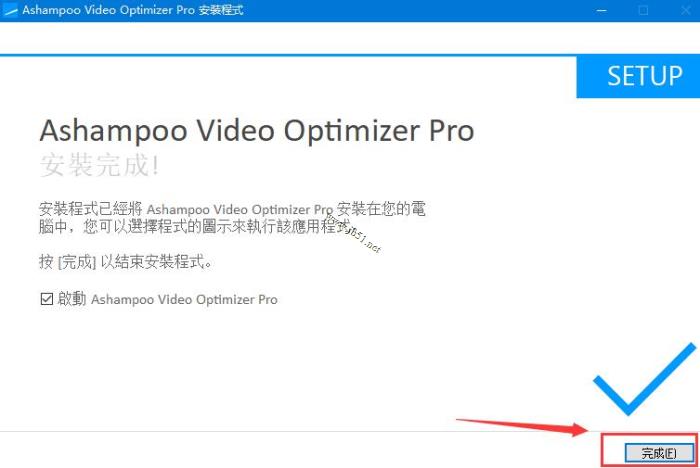Click the window title 安裝程式 text
The width and height of the screenshot is (700, 468).
pos(221,10)
